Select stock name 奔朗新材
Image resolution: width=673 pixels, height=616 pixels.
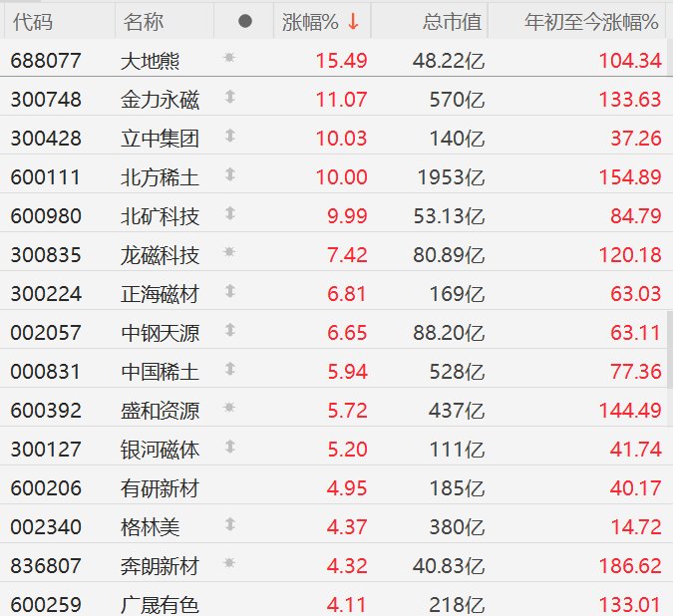(x=160, y=566)
